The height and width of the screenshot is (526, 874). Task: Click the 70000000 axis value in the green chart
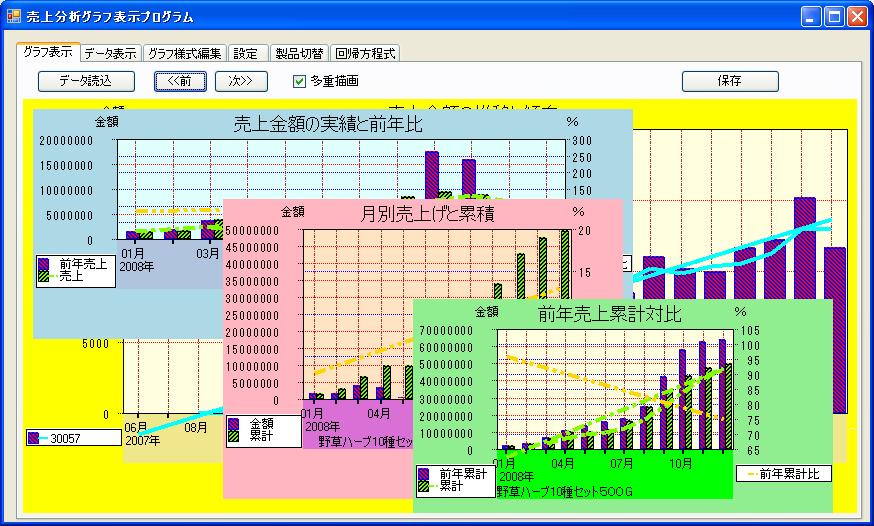click(446, 330)
